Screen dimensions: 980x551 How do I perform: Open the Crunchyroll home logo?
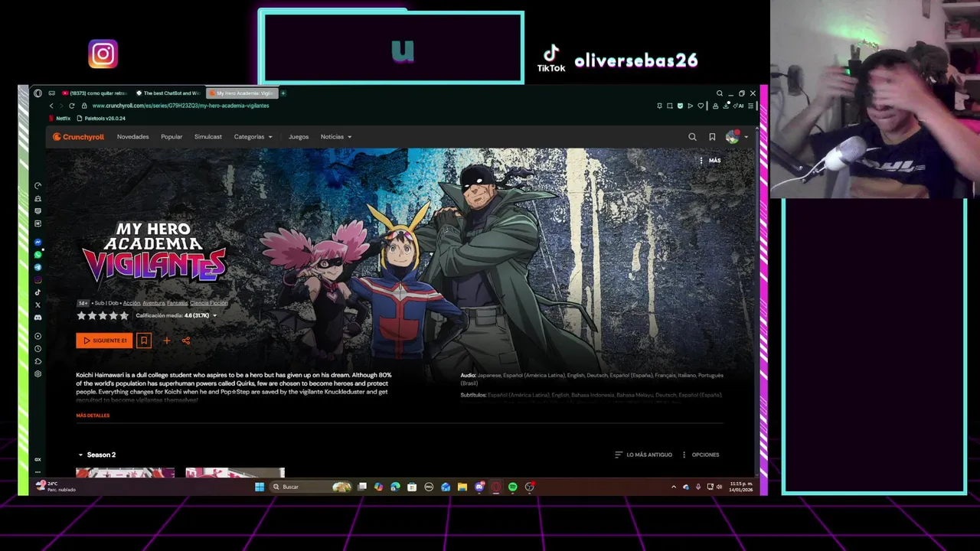(x=78, y=137)
